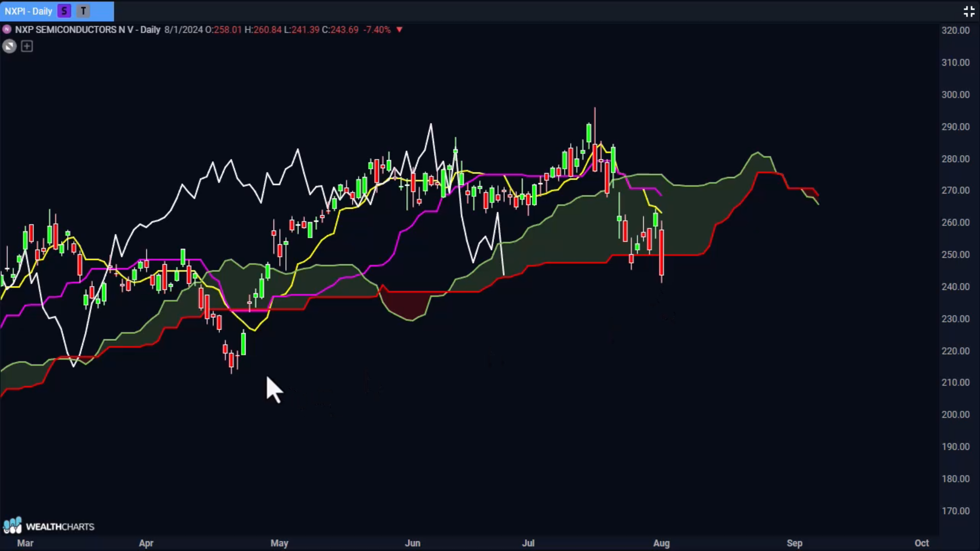Select the NXPI - Daily chart tab
This screenshot has width=980, height=551.
click(x=29, y=11)
